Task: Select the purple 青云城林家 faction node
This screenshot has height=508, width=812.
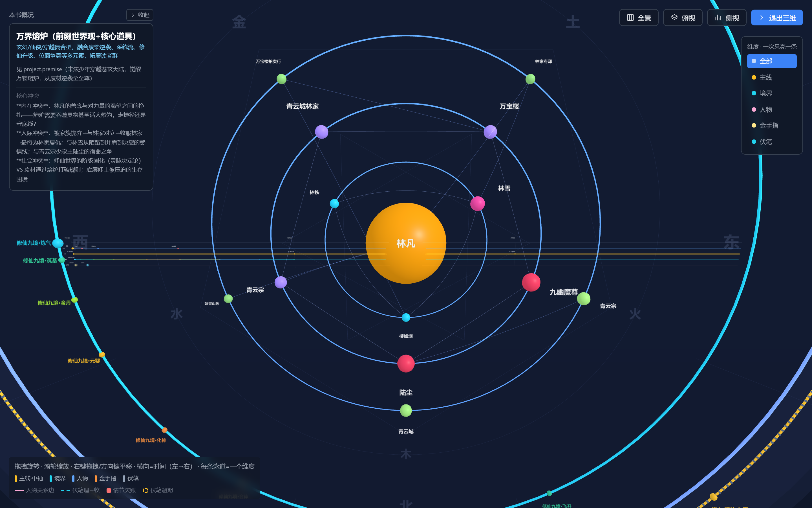Action: click(321, 132)
